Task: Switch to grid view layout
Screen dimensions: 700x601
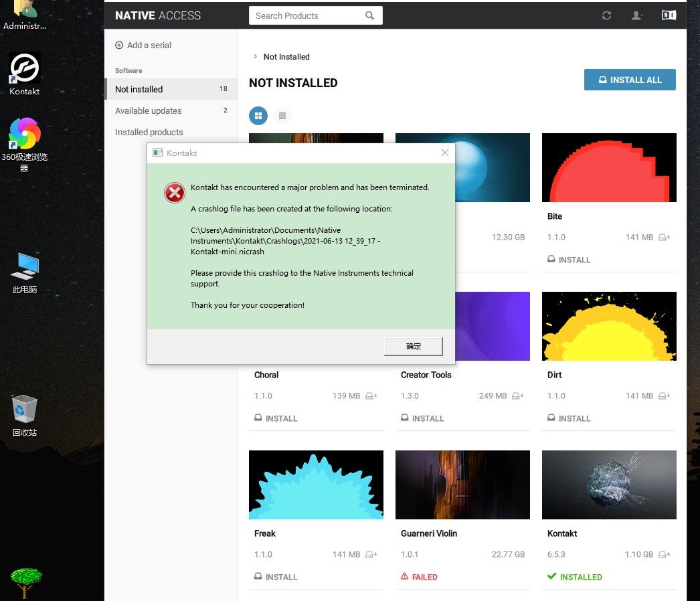Action: pos(258,116)
